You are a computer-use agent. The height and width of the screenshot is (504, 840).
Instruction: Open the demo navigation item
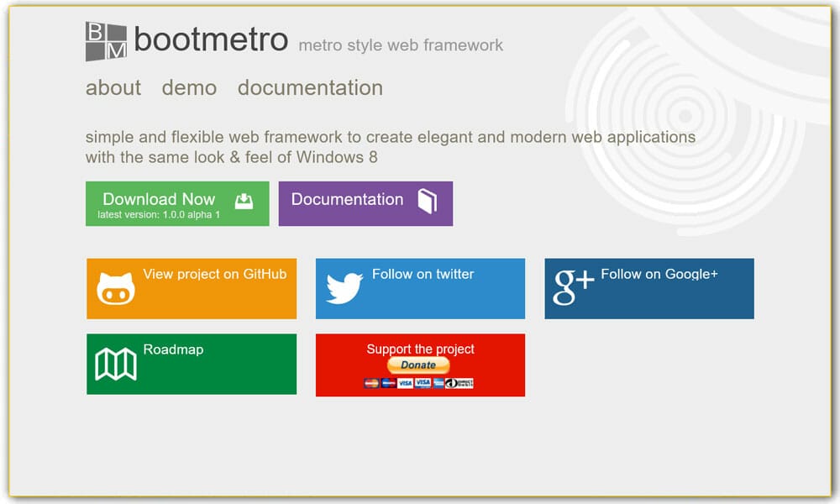(x=189, y=87)
